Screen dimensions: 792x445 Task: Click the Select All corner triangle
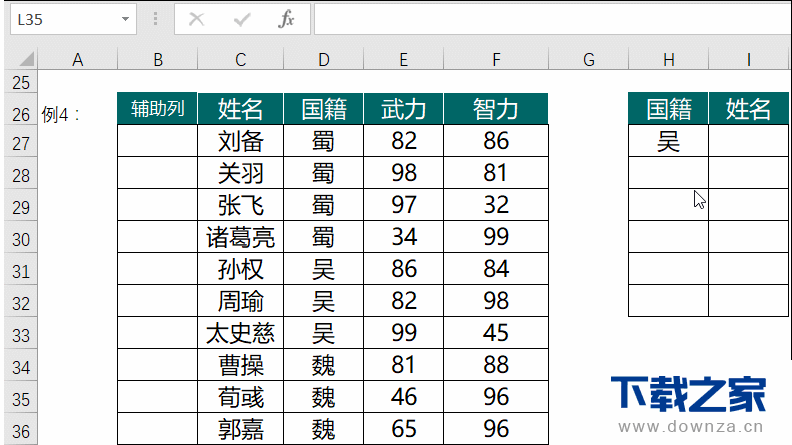(25, 59)
